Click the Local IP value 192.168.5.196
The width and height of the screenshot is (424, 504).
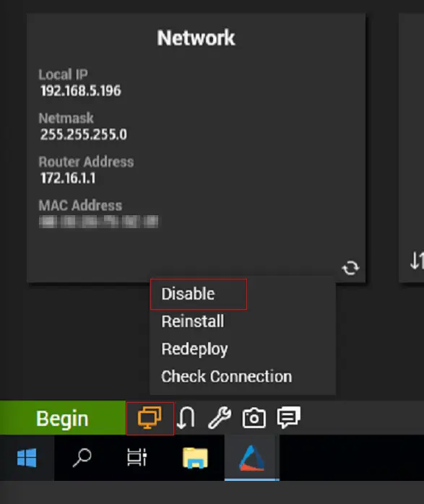81,91
